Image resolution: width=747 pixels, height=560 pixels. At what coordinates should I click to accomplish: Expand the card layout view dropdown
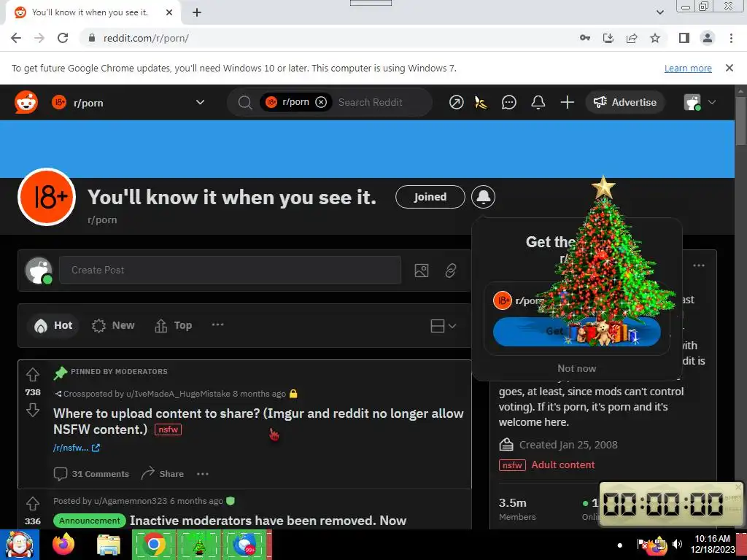pos(443,326)
